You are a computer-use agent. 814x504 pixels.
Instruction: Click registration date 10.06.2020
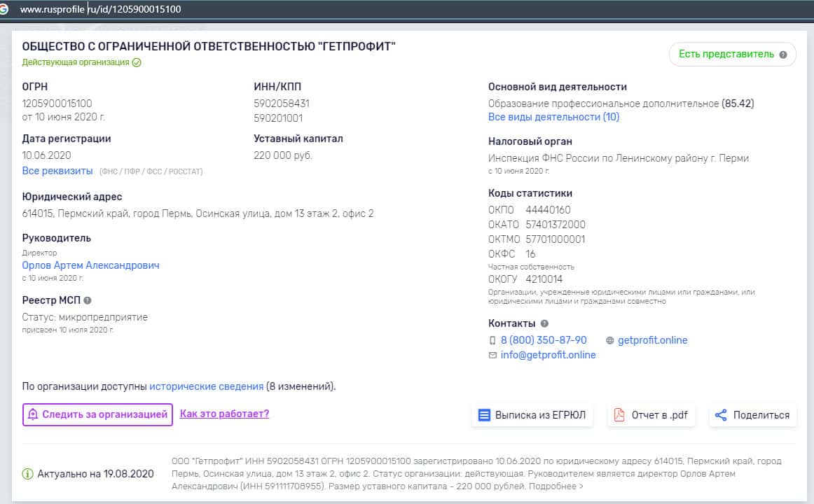click(x=46, y=155)
